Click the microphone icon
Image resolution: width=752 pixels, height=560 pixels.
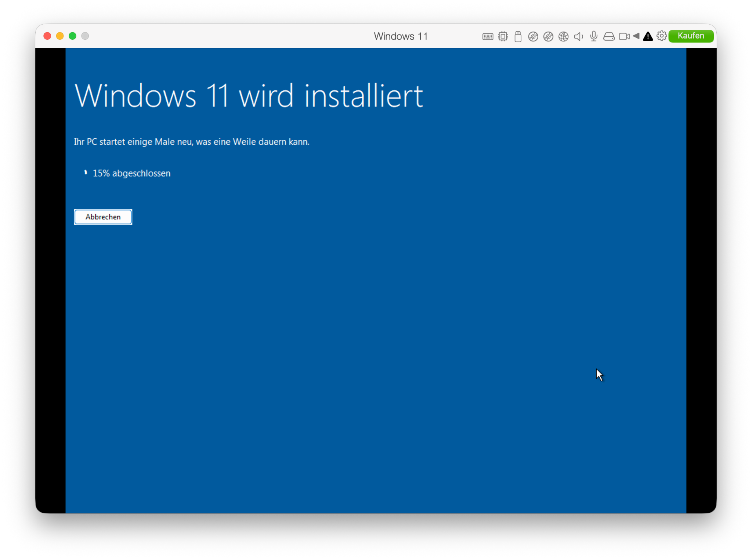[x=593, y=36]
